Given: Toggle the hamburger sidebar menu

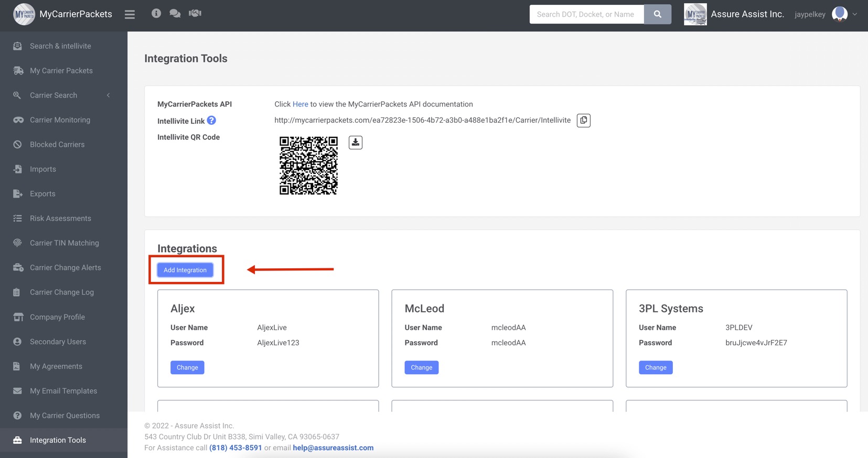Looking at the screenshot, I should 130,15.
